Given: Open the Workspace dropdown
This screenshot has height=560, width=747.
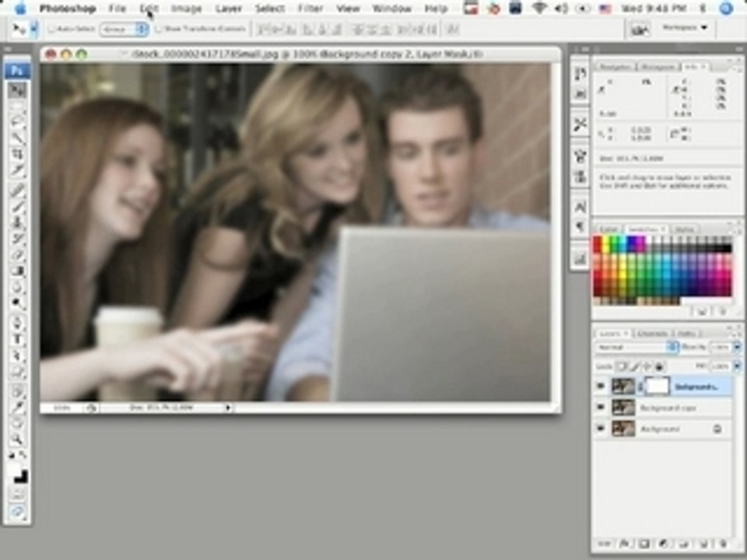Looking at the screenshot, I should point(684,28).
